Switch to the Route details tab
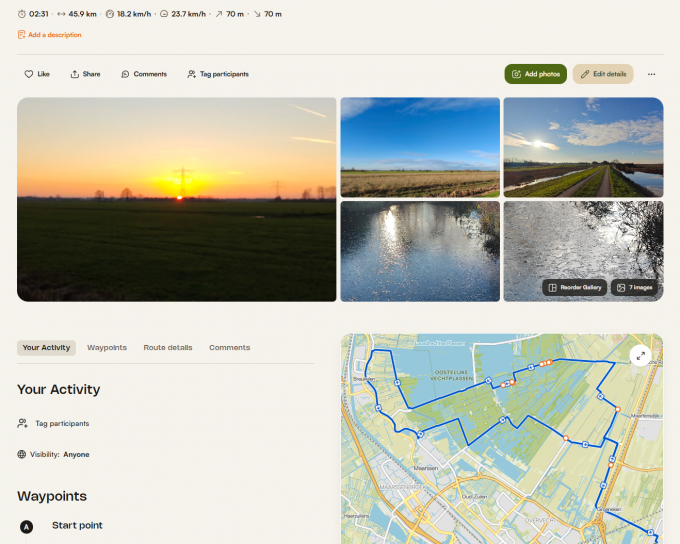Screen dimensions: 680x544 [168, 348]
